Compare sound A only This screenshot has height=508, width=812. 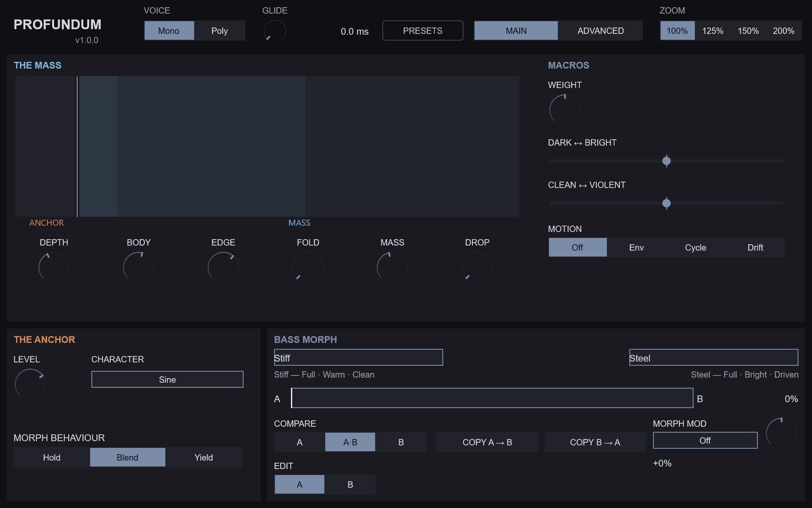point(299,442)
